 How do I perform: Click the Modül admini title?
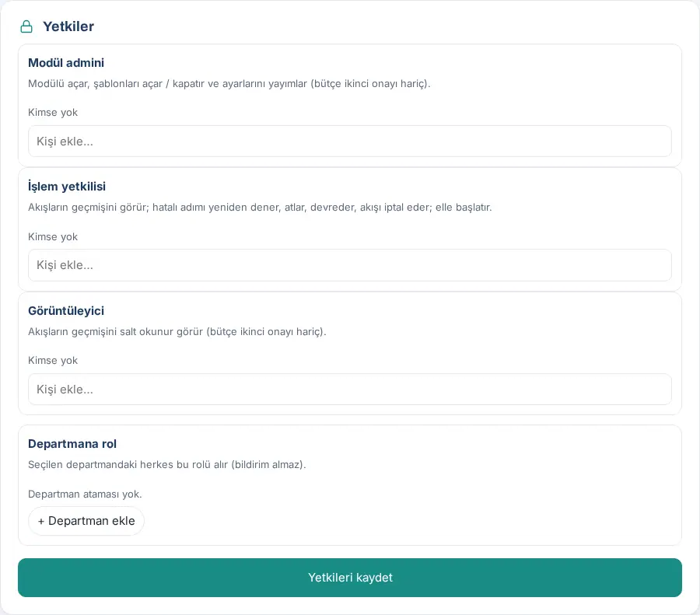66,63
